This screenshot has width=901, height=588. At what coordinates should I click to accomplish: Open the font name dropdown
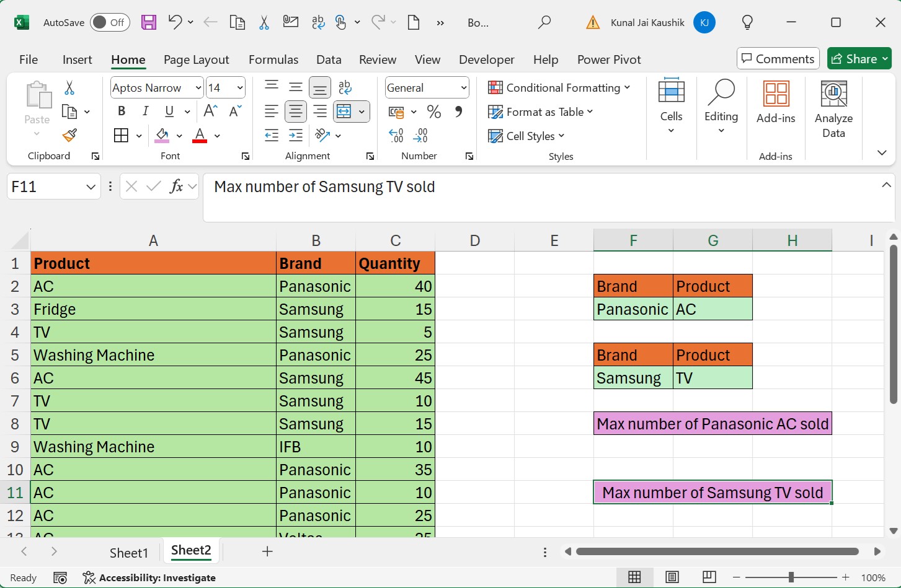tap(198, 88)
